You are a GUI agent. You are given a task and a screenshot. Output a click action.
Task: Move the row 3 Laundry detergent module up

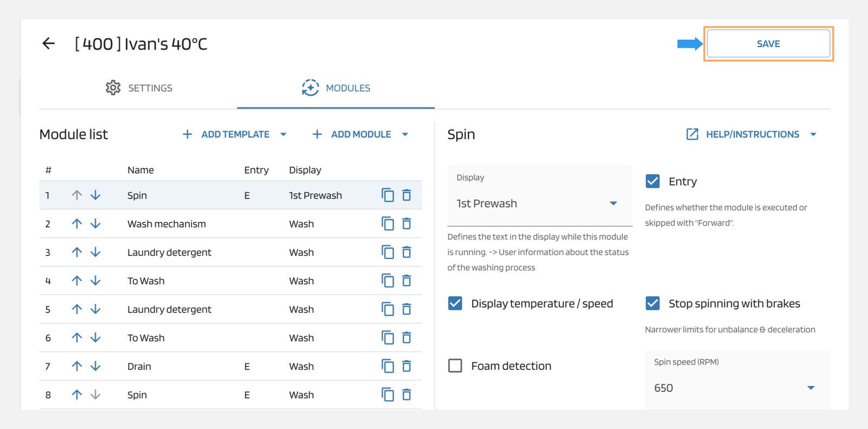click(77, 252)
